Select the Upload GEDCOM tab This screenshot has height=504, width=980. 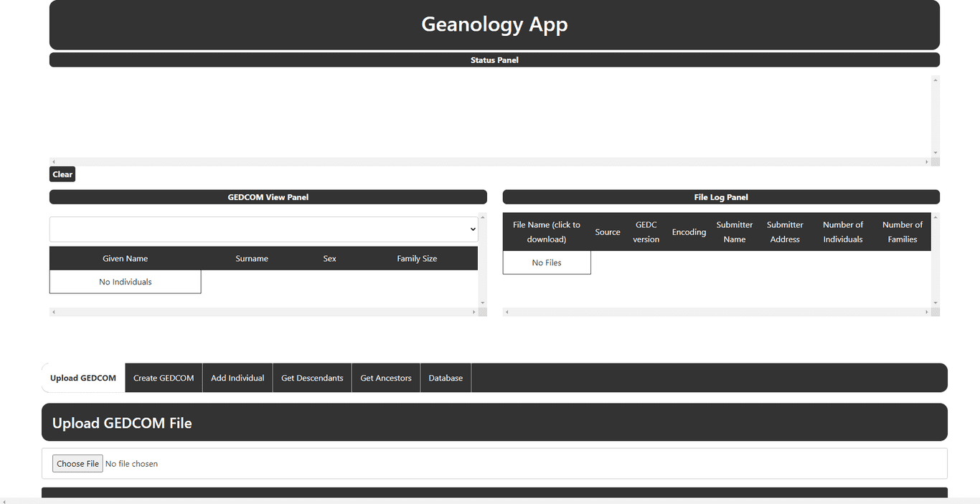click(83, 378)
